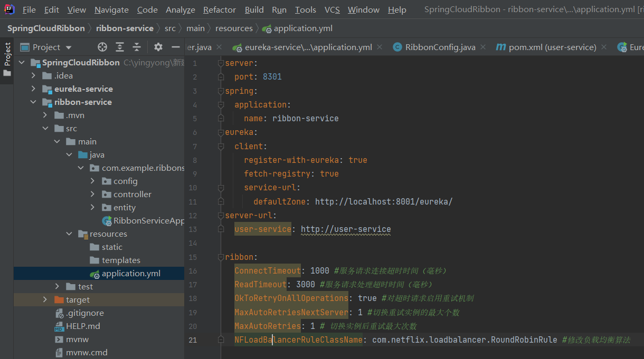
Task: Collapse the resources folder
Action: [x=69, y=234]
